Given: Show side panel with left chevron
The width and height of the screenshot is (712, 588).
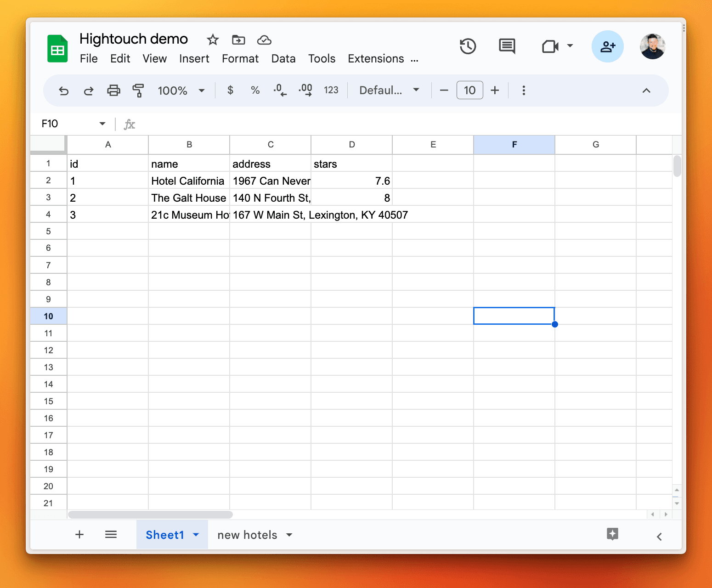Looking at the screenshot, I should [x=659, y=537].
